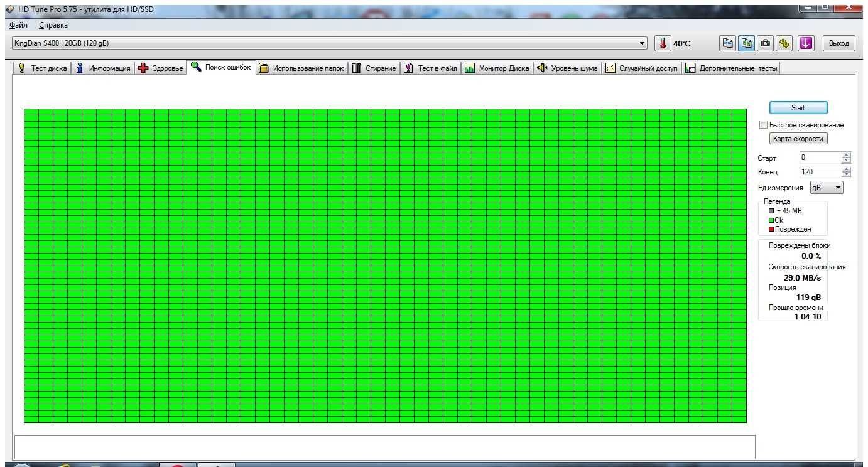Click the Легенда group label
The image size is (868, 467).
777,201
